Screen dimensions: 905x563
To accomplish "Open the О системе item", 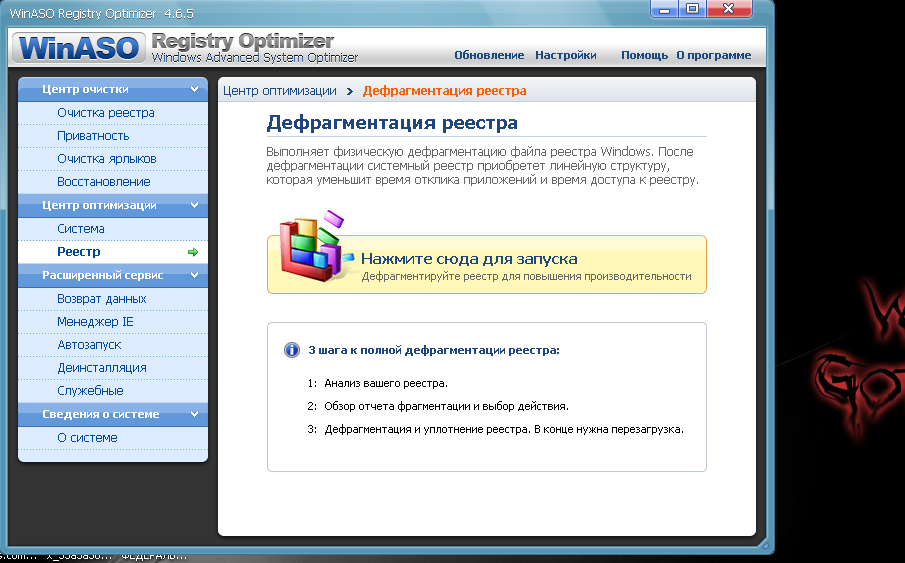I will pos(113,438).
